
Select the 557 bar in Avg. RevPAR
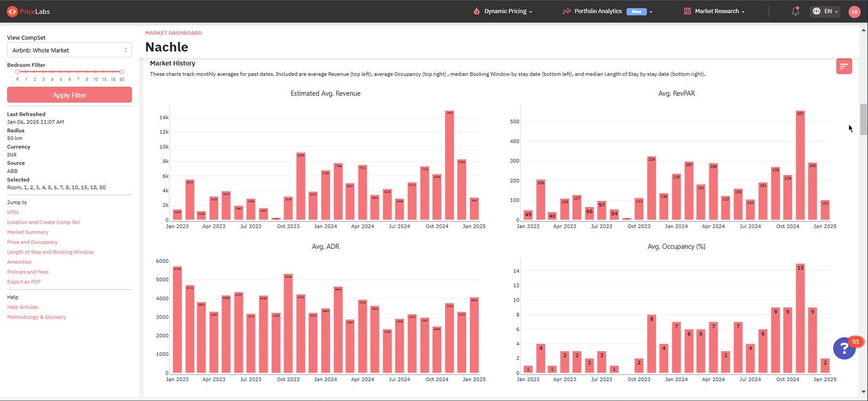(x=800, y=165)
